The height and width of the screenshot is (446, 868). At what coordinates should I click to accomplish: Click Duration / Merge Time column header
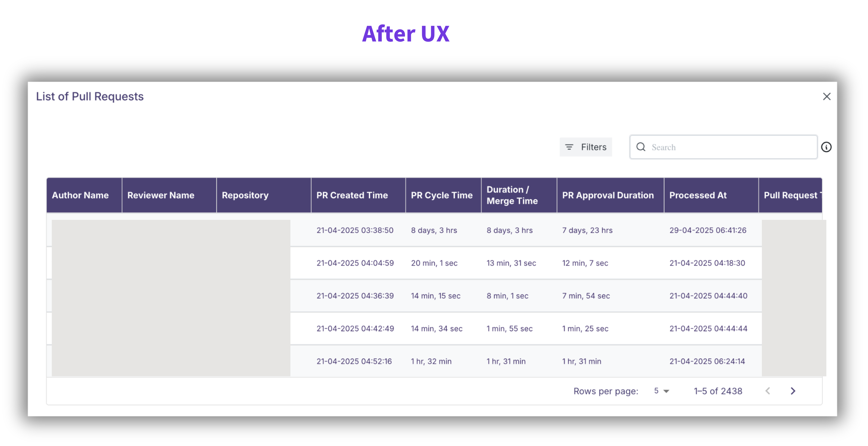[x=512, y=195]
